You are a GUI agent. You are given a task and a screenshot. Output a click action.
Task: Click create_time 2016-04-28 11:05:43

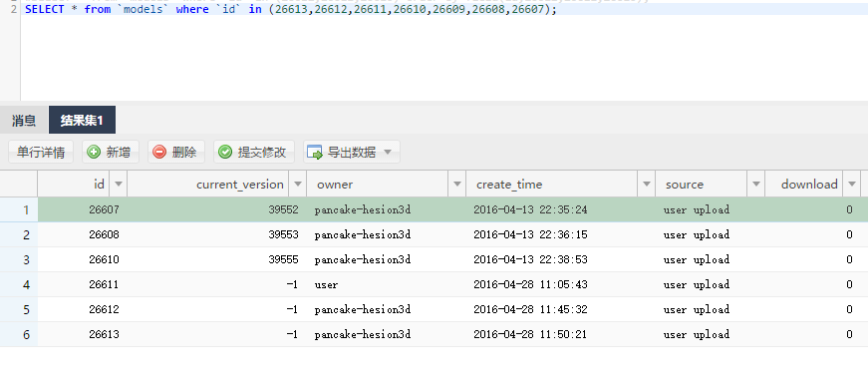point(530,284)
